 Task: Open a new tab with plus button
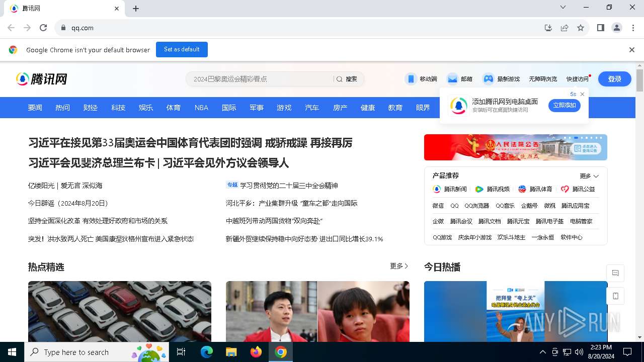coord(136,9)
